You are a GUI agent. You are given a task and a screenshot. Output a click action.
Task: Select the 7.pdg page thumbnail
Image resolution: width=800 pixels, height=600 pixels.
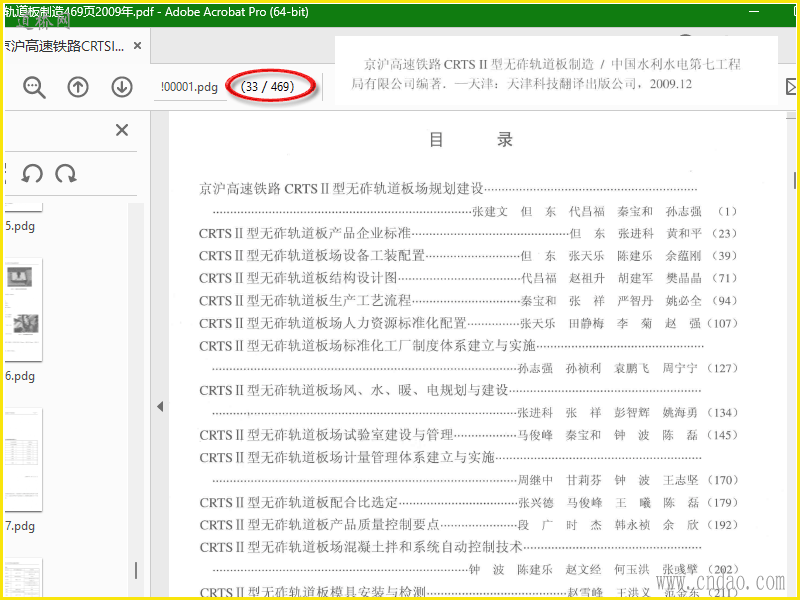(23, 459)
